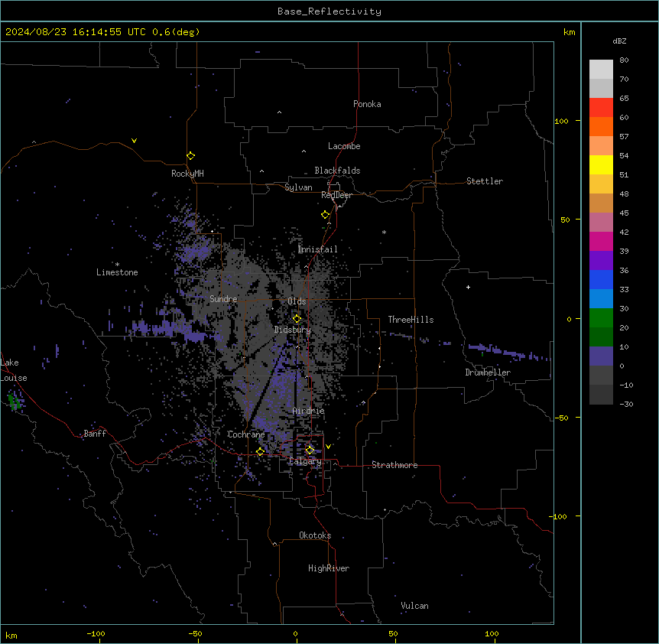Click the 80 value on the dBZ scale
Viewport: 659px width, 644px height.
624,60
